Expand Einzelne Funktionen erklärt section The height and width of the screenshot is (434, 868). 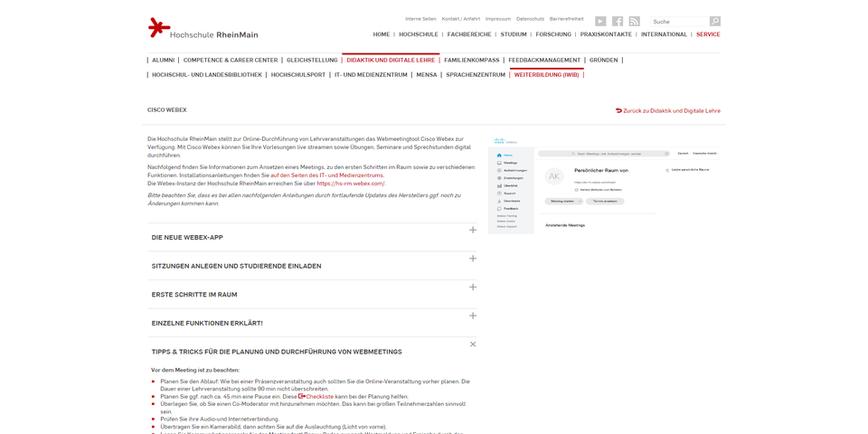312,324
